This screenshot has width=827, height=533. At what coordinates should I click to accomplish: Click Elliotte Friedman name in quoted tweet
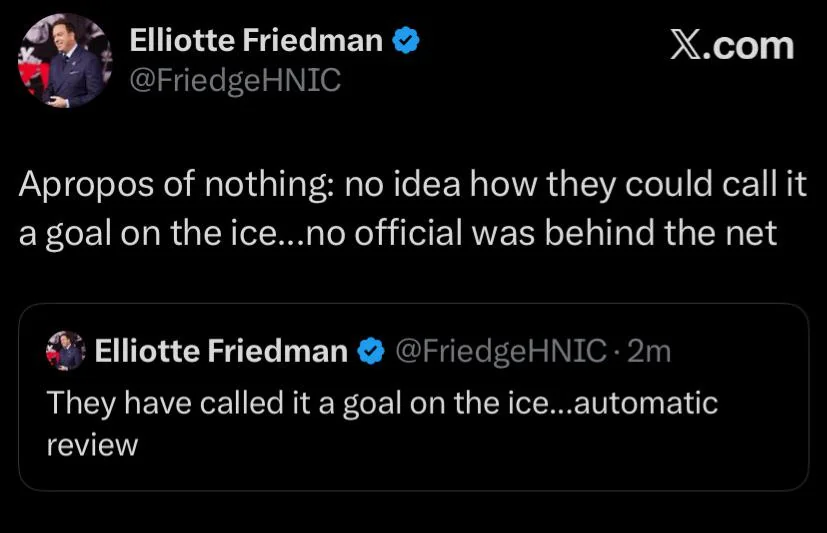pyautogui.click(x=221, y=352)
